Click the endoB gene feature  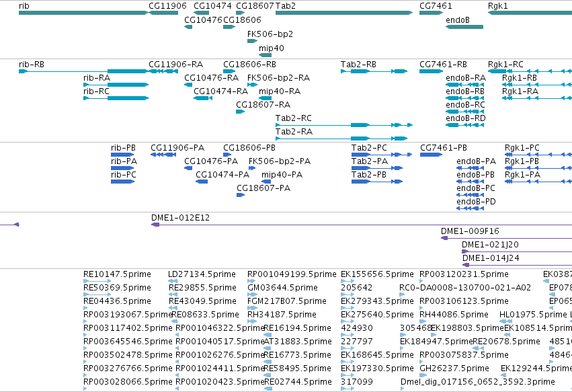pos(464,27)
